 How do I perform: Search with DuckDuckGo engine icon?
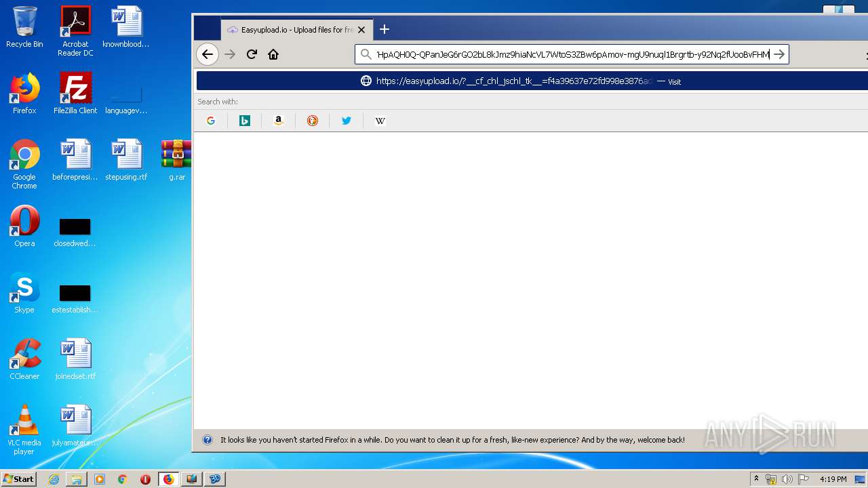click(x=313, y=121)
